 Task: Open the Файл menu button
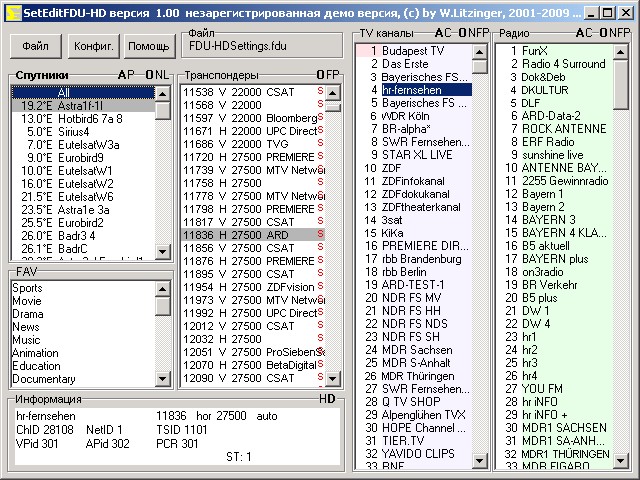tap(36, 46)
